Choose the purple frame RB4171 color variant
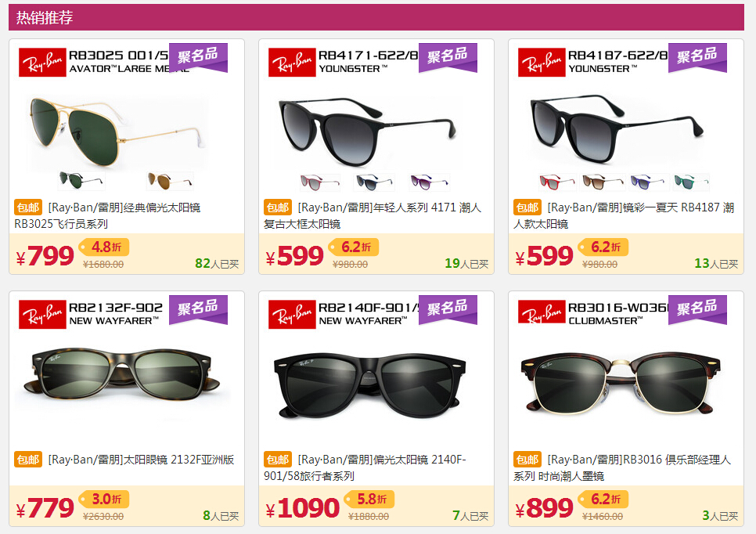Viewport: 756px width, 534px height. click(x=430, y=182)
